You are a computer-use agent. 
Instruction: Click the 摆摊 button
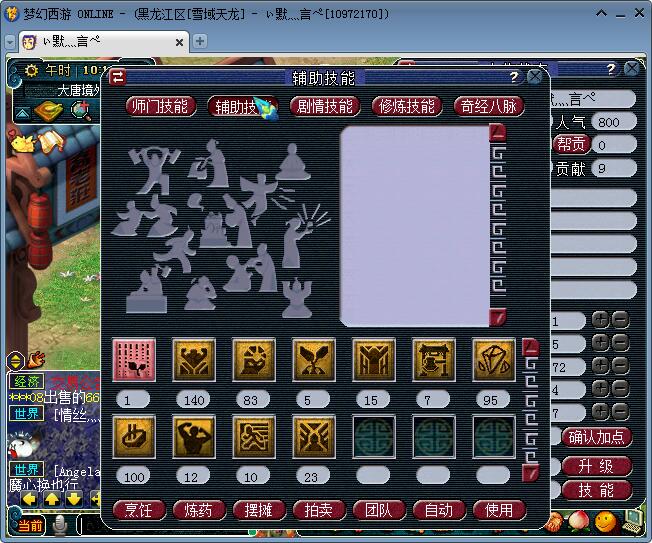coord(259,510)
